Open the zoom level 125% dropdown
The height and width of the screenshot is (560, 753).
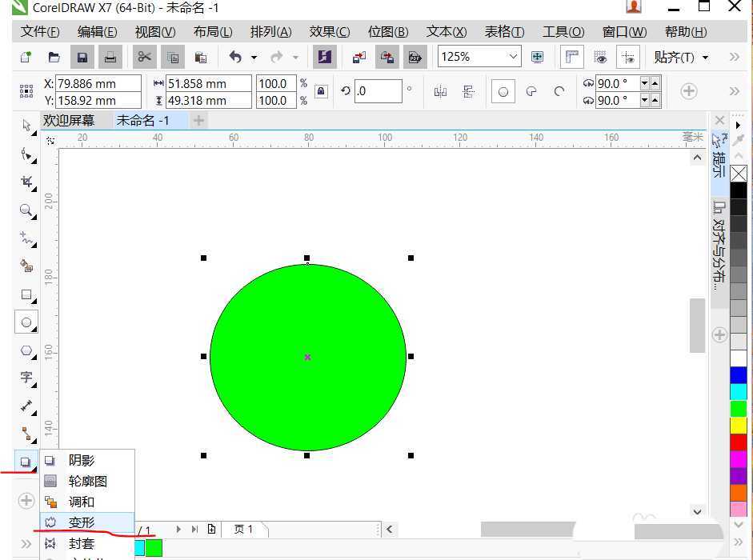coord(513,57)
